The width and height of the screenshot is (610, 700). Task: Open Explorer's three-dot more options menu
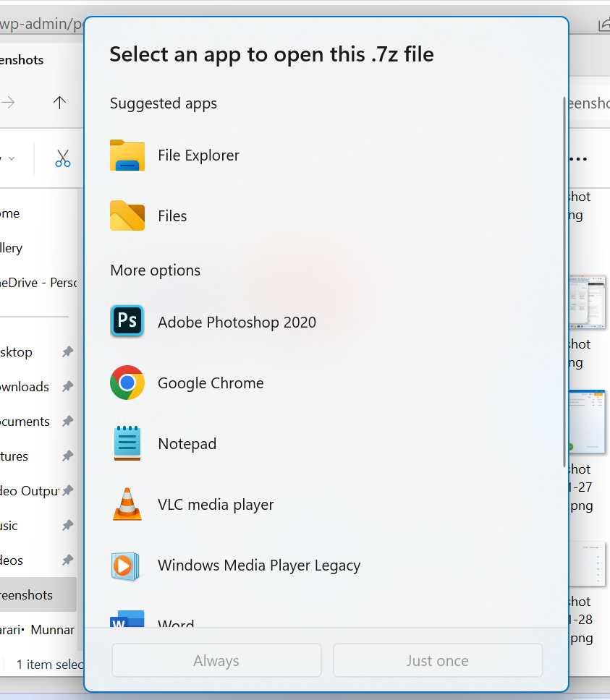click(579, 159)
